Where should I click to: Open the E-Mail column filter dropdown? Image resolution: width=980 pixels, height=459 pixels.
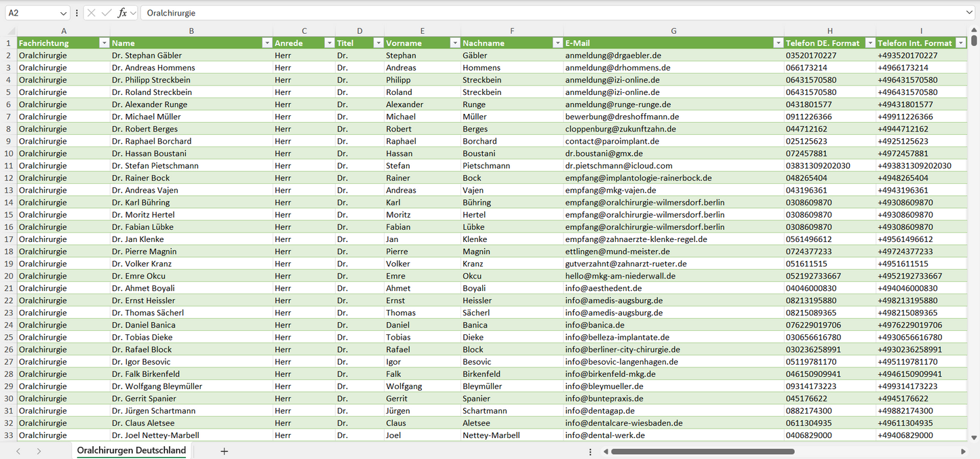tap(778, 43)
